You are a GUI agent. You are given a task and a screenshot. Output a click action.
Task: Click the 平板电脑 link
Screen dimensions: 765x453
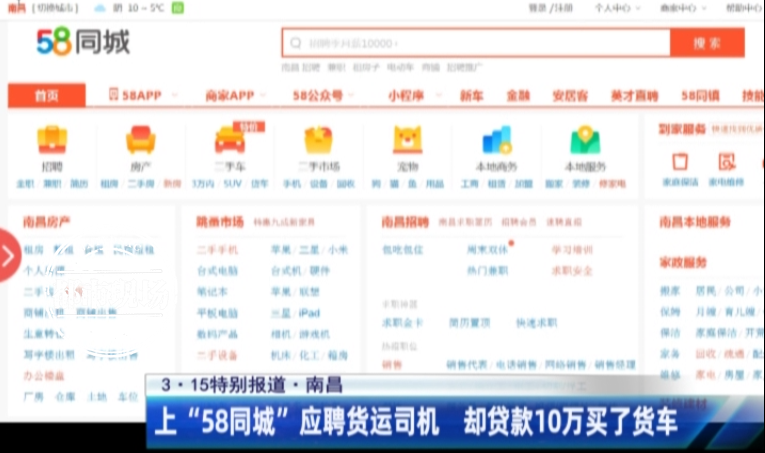click(x=217, y=313)
